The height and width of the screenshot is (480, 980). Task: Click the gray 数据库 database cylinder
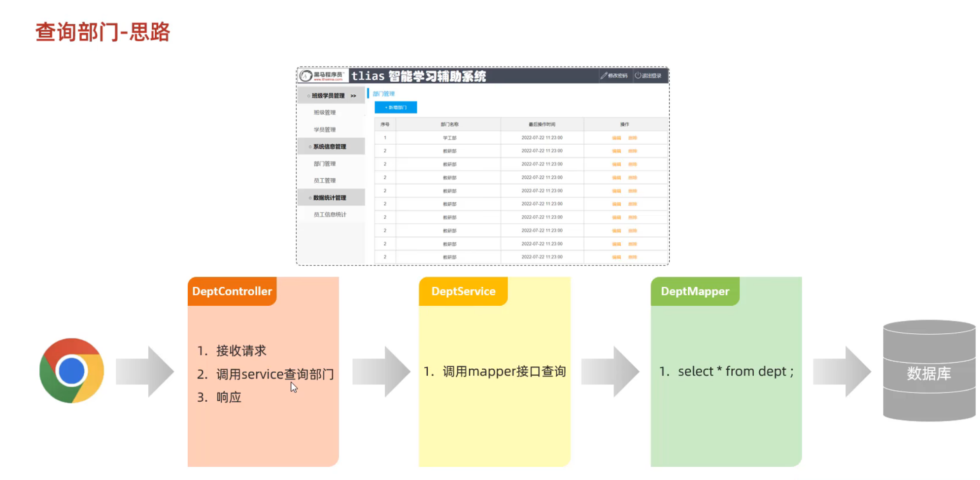point(929,371)
